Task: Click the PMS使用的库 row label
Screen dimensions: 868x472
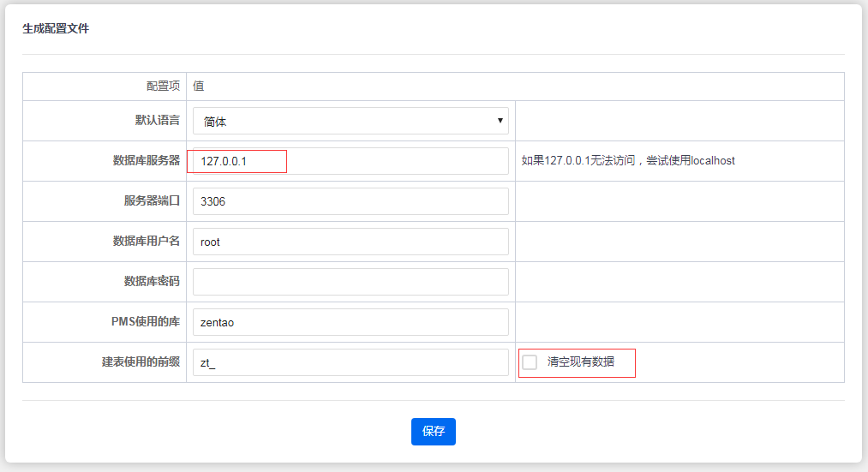Action: click(140, 322)
